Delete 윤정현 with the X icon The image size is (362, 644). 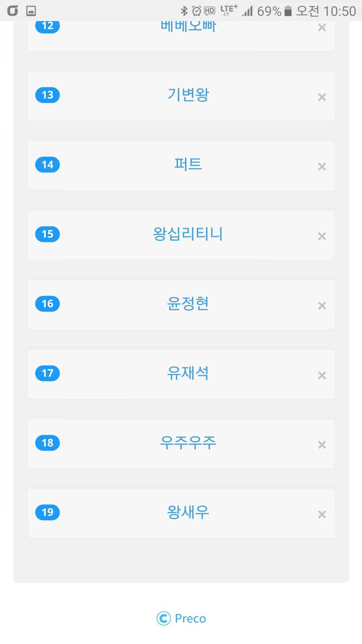click(322, 306)
